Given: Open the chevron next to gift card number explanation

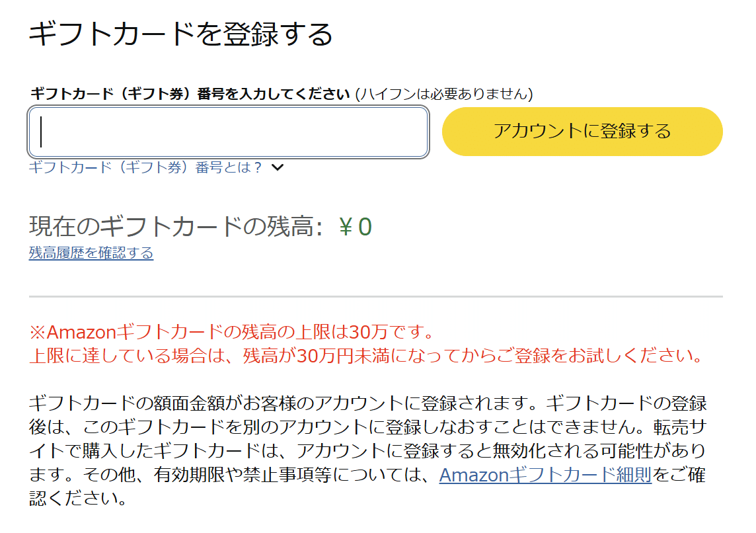Looking at the screenshot, I should click(278, 169).
